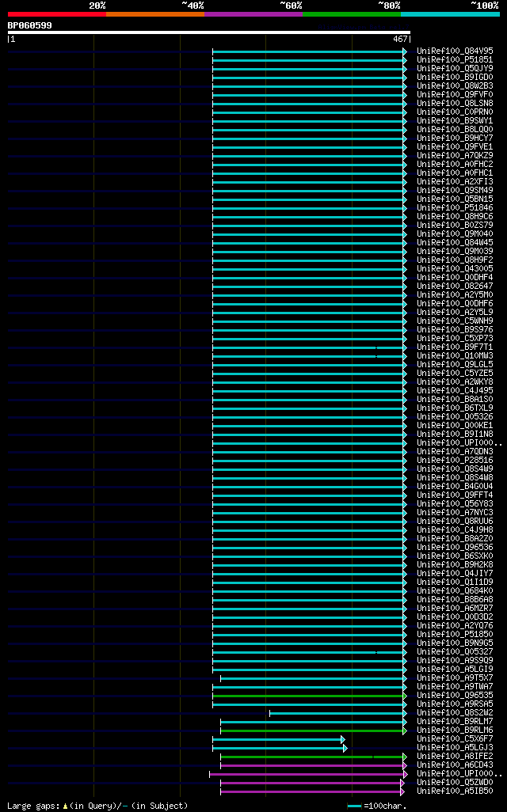Select the query name BP060599

point(29,25)
